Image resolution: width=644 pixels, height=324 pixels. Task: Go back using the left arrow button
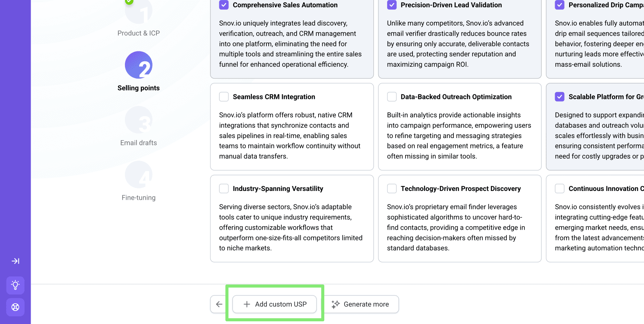click(x=219, y=304)
